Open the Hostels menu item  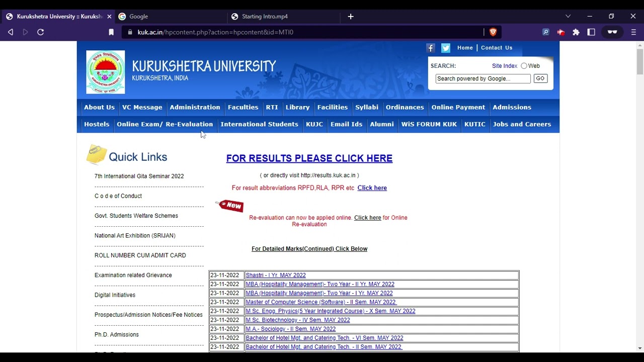pos(97,124)
